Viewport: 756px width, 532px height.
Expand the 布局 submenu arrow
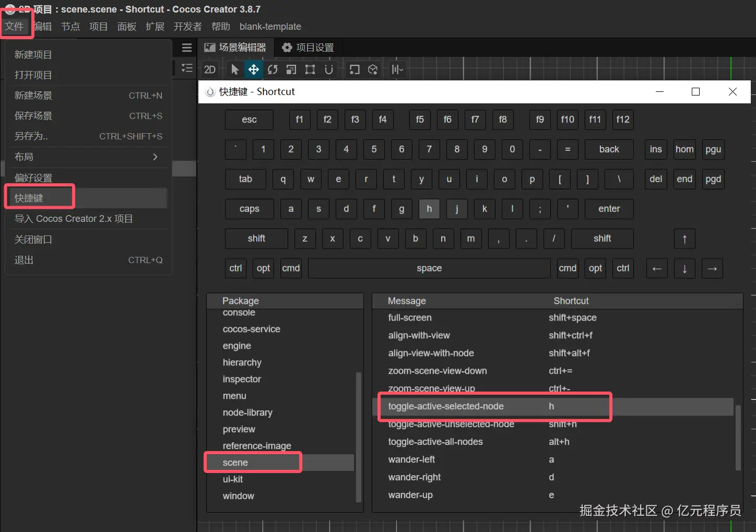[x=155, y=157]
